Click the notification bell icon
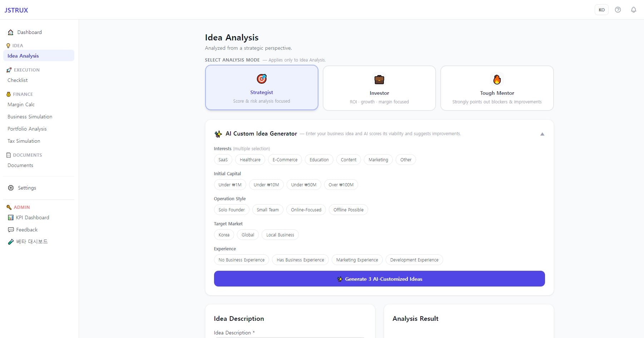Viewport: 644px width, 338px height. (634, 10)
